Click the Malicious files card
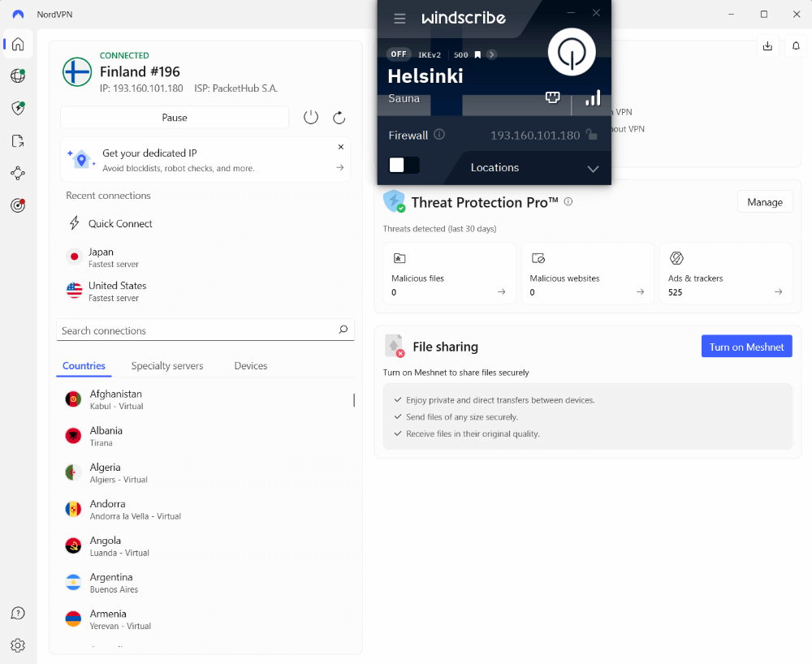Viewport: 812px width, 664px height. pyautogui.click(x=450, y=274)
